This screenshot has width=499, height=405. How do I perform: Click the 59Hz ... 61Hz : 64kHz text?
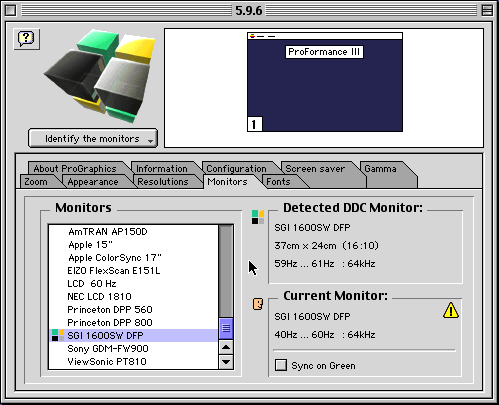(325, 264)
